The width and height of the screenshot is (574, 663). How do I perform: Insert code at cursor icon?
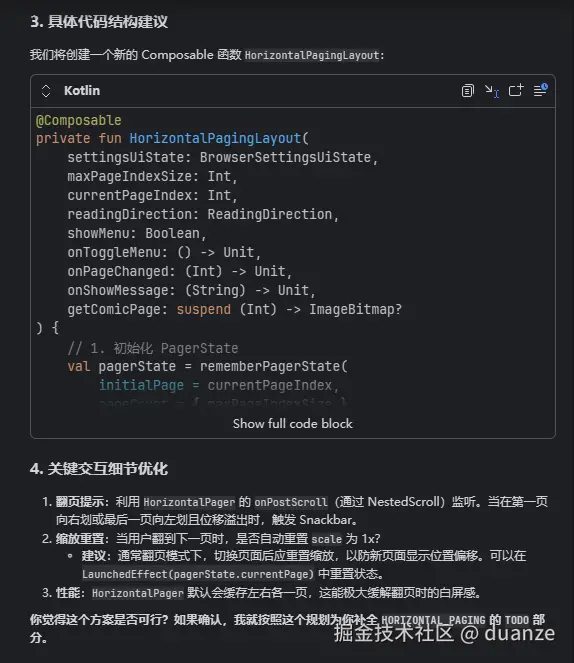(492, 90)
